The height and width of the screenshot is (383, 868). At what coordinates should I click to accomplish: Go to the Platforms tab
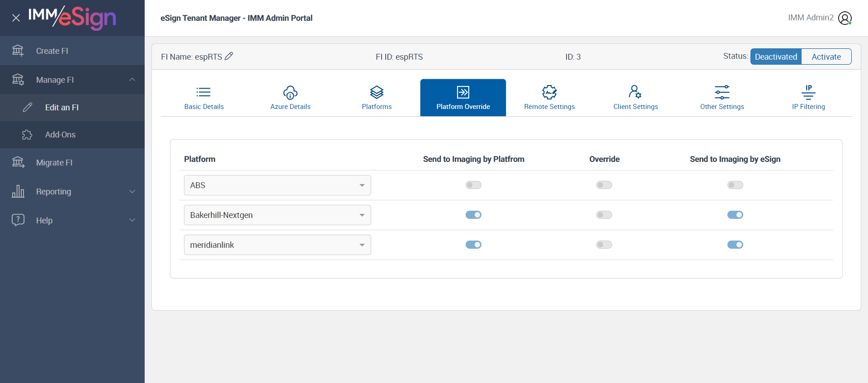coord(377,98)
